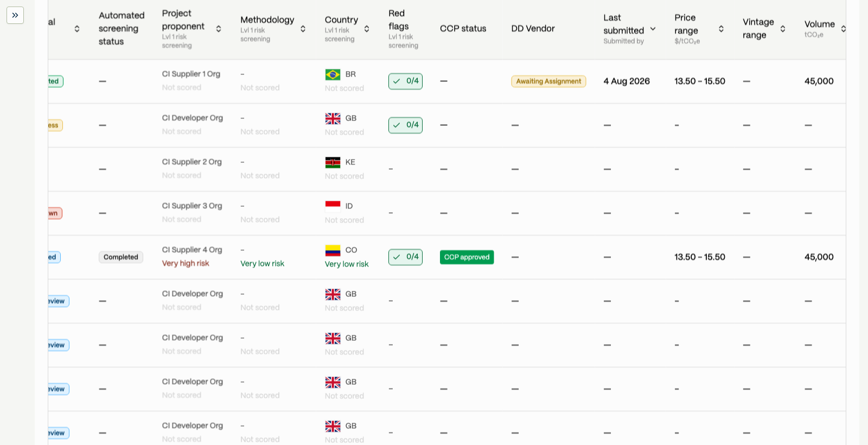Open red flags 0/4 badge for CI Supplier 4 Org

[x=405, y=257]
